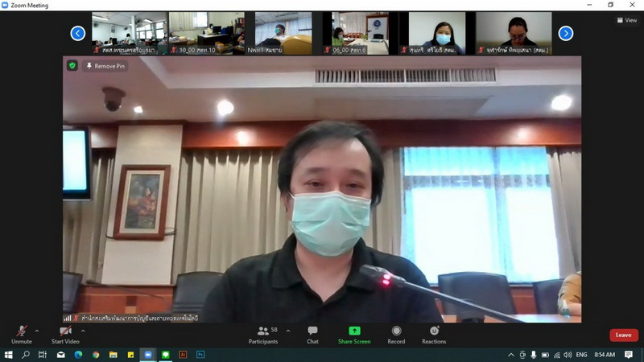Open the Reactions menu
The image size is (644, 362).
pos(434,335)
